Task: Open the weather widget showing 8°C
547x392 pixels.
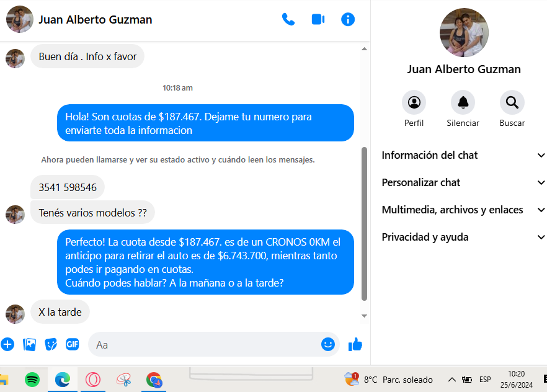Action: tap(388, 380)
